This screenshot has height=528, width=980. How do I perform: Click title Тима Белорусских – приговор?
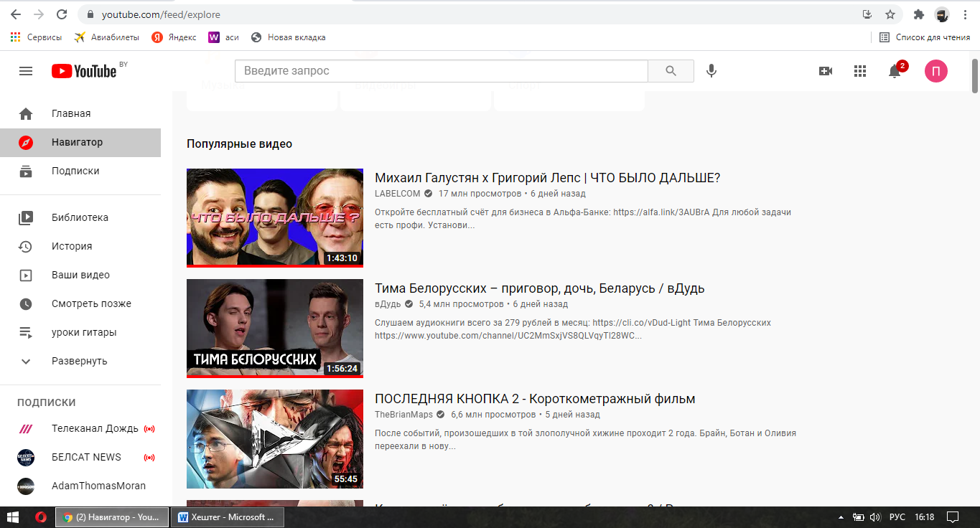point(540,288)
